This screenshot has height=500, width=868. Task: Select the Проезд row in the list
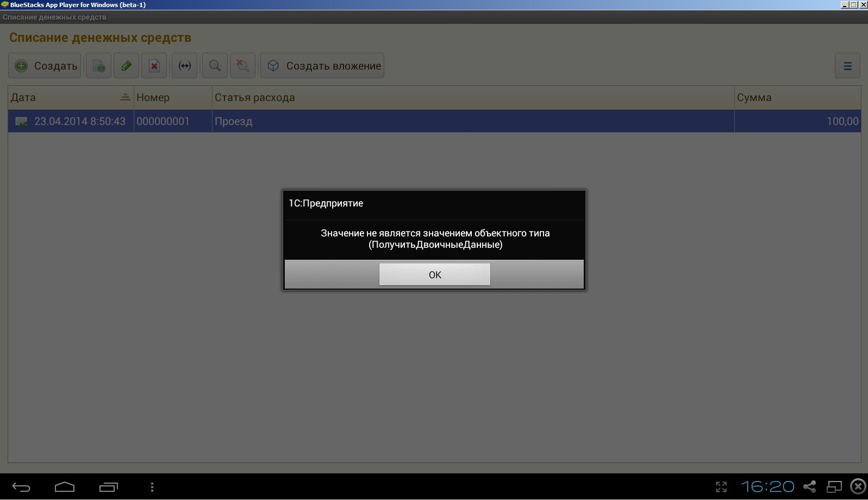(472, 121)
